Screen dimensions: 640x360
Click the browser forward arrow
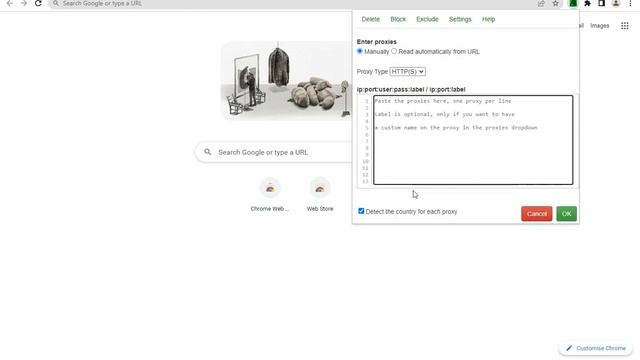tap(24, 3)
